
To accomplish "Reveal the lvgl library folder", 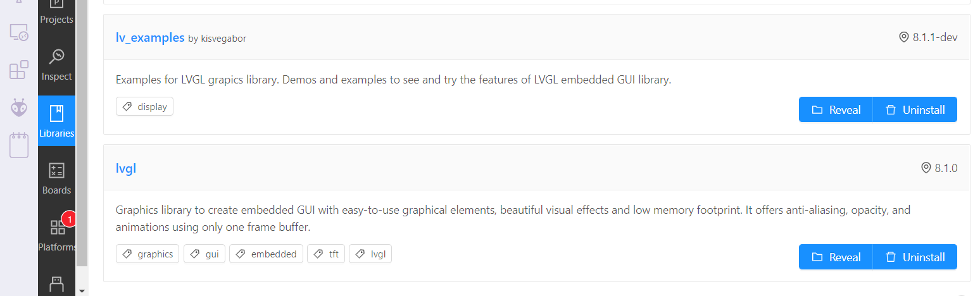I will coord(836,257).
